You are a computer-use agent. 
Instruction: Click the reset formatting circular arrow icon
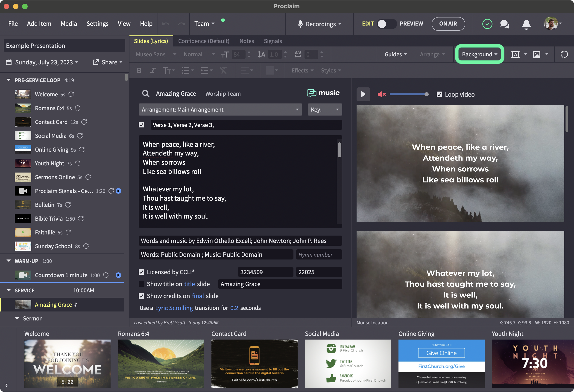564,54
